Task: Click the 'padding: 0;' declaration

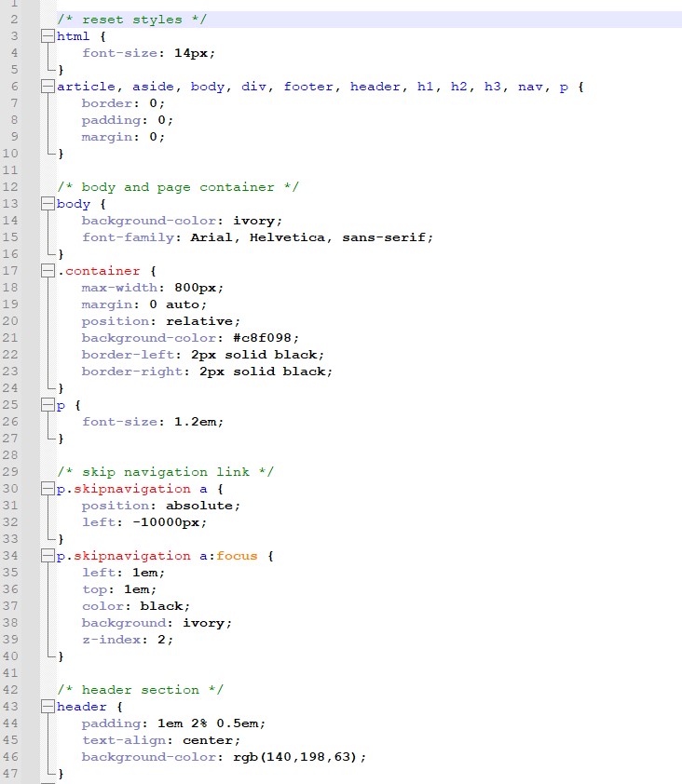Action: (127, 120)
